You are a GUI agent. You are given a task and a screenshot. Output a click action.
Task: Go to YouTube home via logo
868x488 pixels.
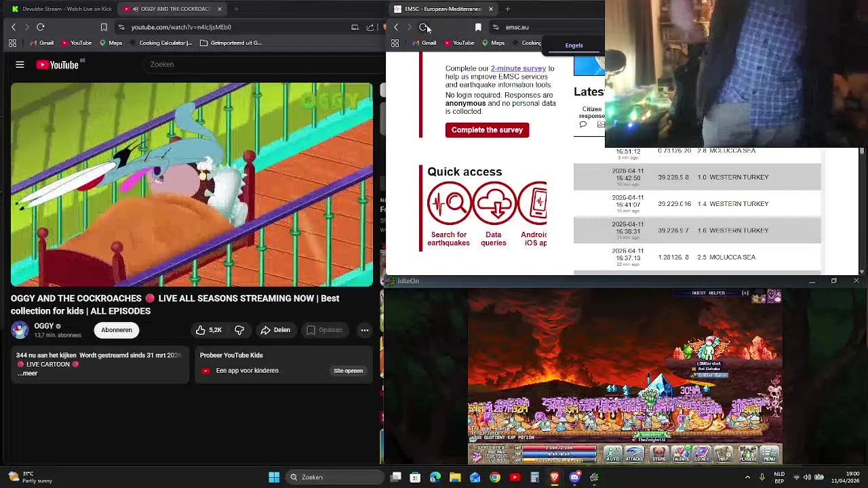click(58, 64)
